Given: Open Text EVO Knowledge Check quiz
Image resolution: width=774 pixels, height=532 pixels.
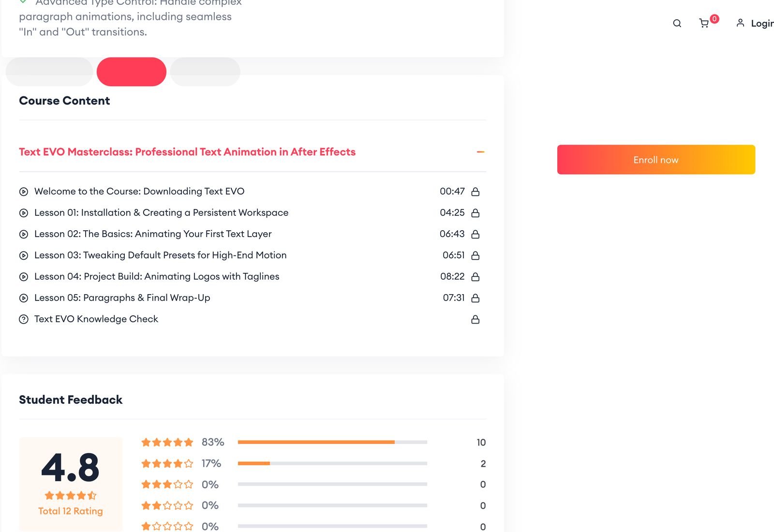Looking at the screenshot, I should point(96,319).
